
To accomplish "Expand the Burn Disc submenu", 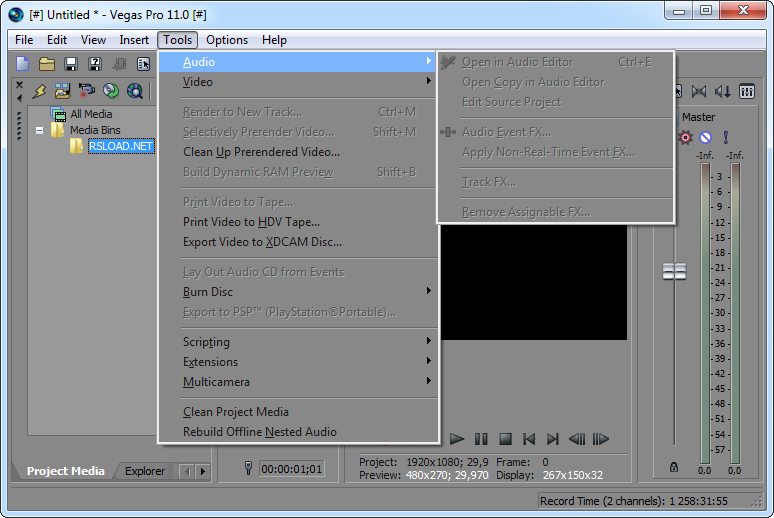I will (x=299, y=291).
